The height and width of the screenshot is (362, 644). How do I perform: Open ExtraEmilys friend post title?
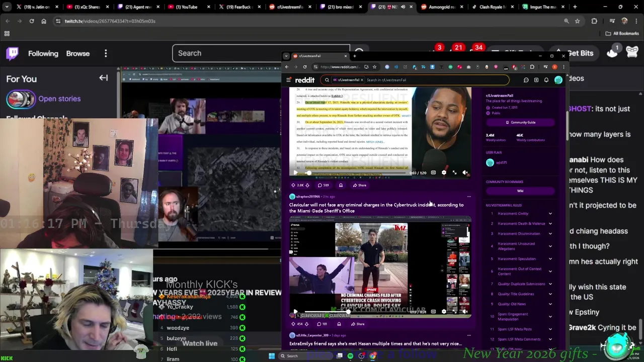pyautogui.click(x=375, y=344)
